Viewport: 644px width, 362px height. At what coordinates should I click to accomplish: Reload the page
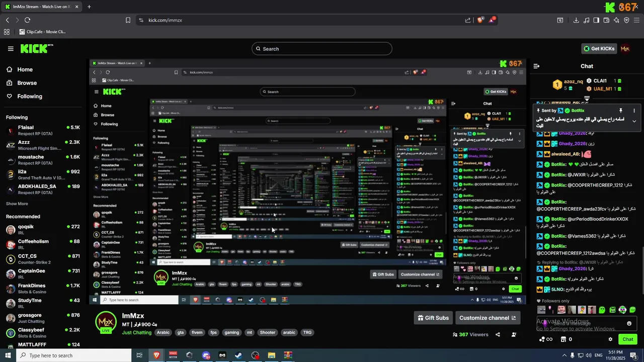click(27, 20)
